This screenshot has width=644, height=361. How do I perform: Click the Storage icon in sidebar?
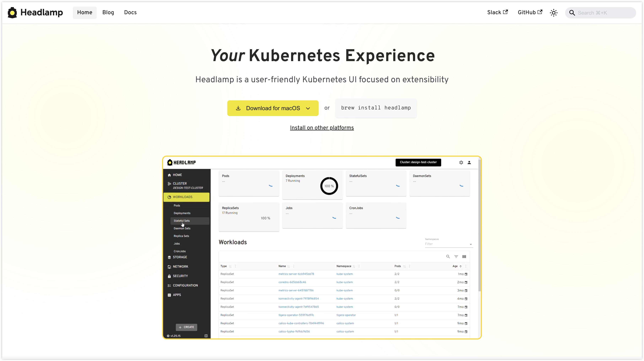pyautogui.click(x=169, y=257)
